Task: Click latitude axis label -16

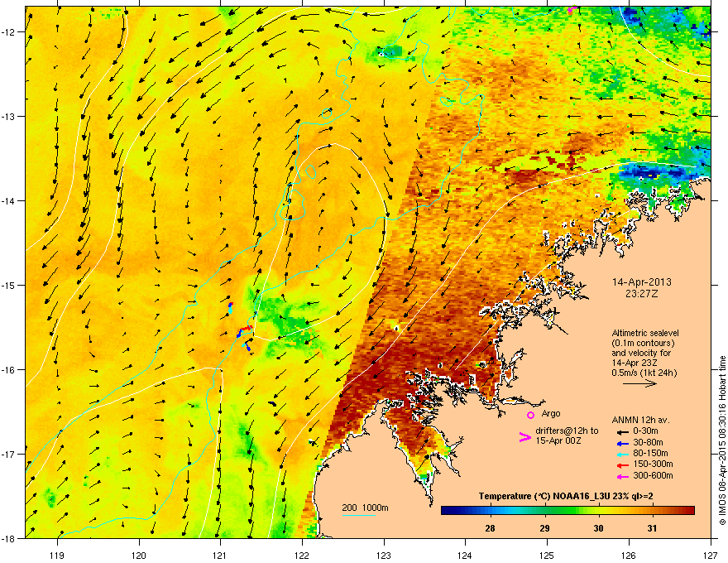Action: [9, 370]
